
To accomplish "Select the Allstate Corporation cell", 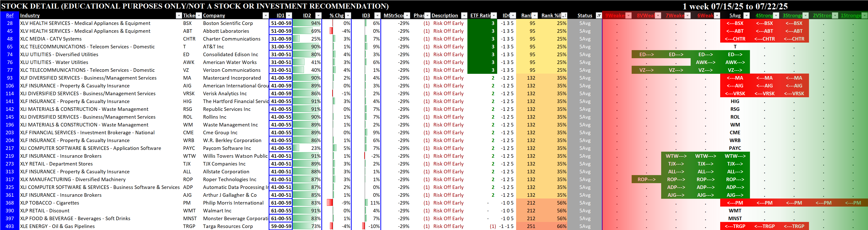I will pyautogui.click(x=226, y=171).
